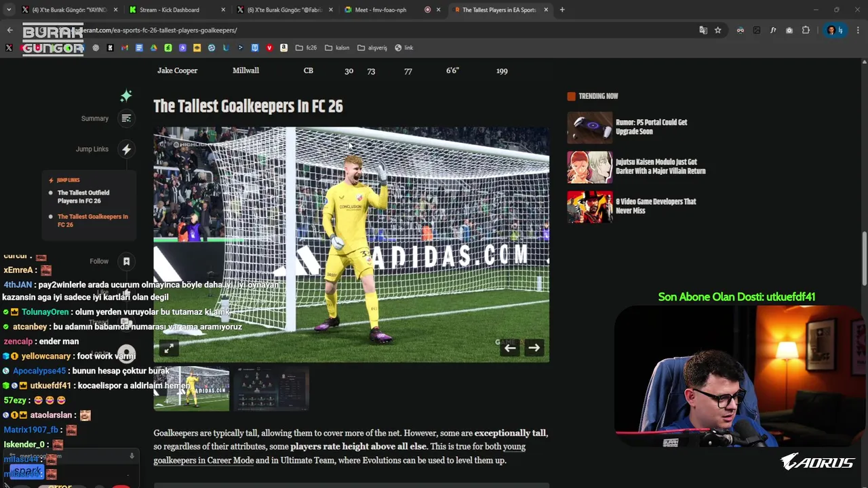
Task: Open the Chrome three-dot menu
Action: 859,30
